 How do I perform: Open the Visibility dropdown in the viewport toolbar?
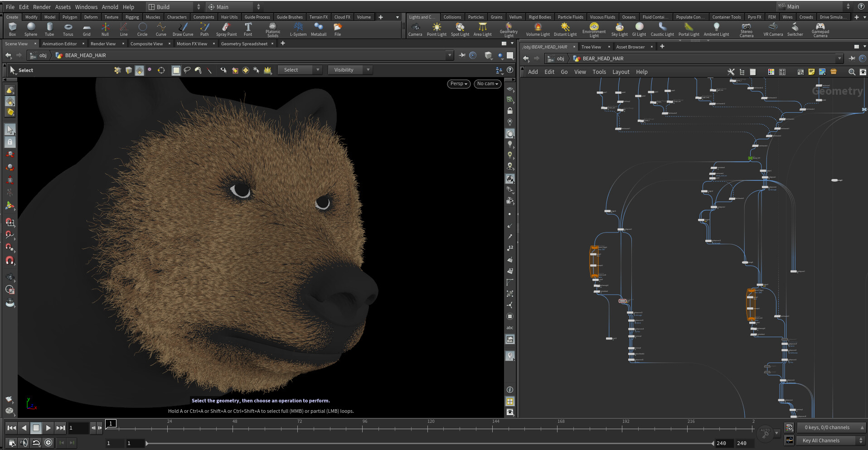(350, 69)
